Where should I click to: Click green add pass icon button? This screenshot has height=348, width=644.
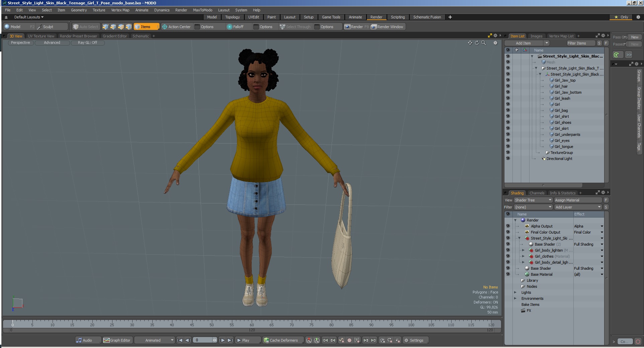617,55
